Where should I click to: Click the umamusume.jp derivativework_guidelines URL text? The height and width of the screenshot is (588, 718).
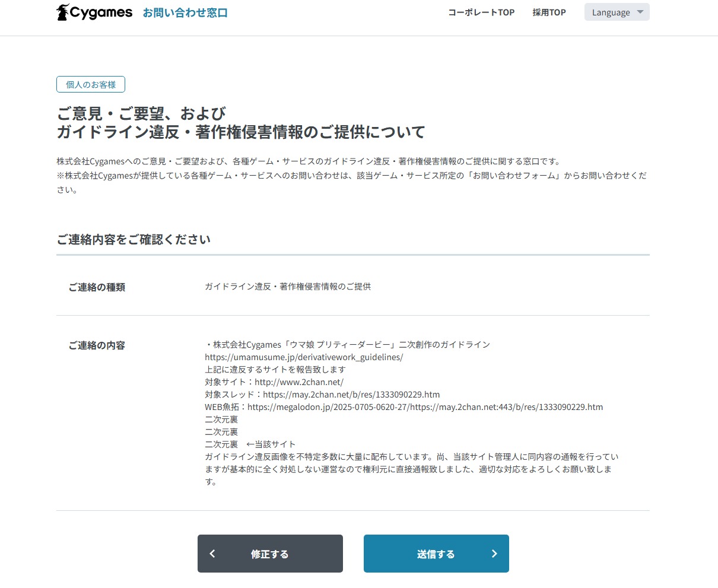tap(304, 357)
